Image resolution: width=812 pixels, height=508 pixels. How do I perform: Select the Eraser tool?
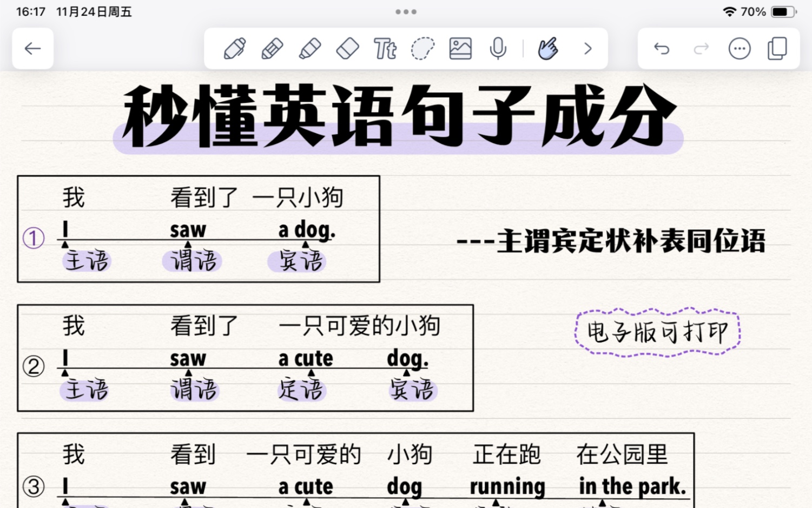coord(347,49)
